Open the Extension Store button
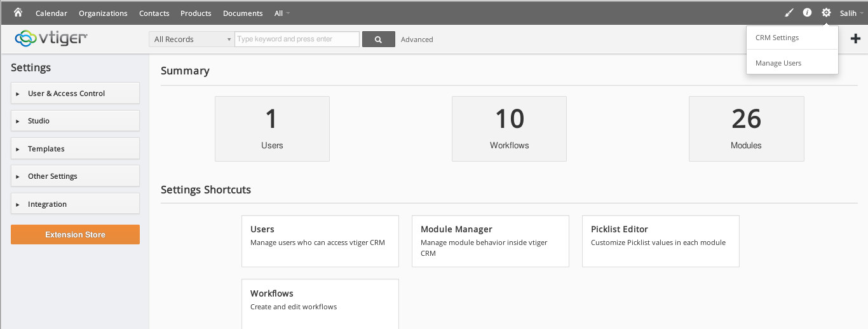This screenshot has width=868, height=329. pos(75,235)
